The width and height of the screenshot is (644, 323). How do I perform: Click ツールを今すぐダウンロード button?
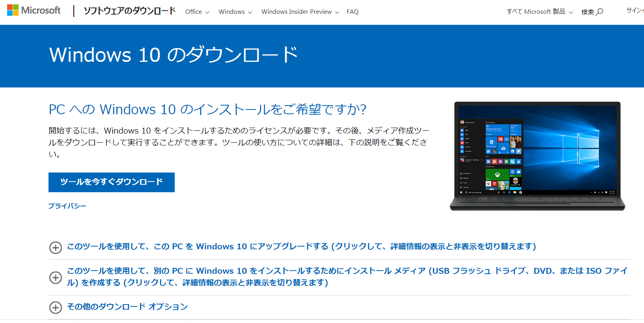(112, 182)
